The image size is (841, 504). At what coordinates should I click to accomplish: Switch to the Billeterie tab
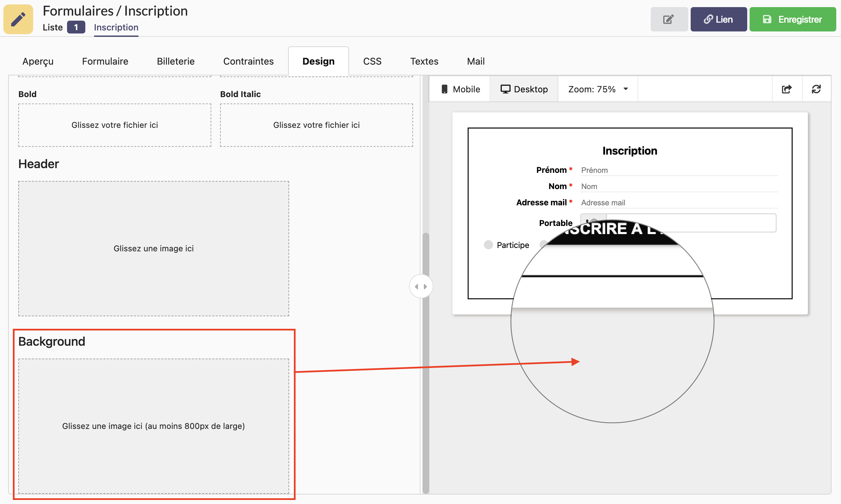(x=175, y=62)
